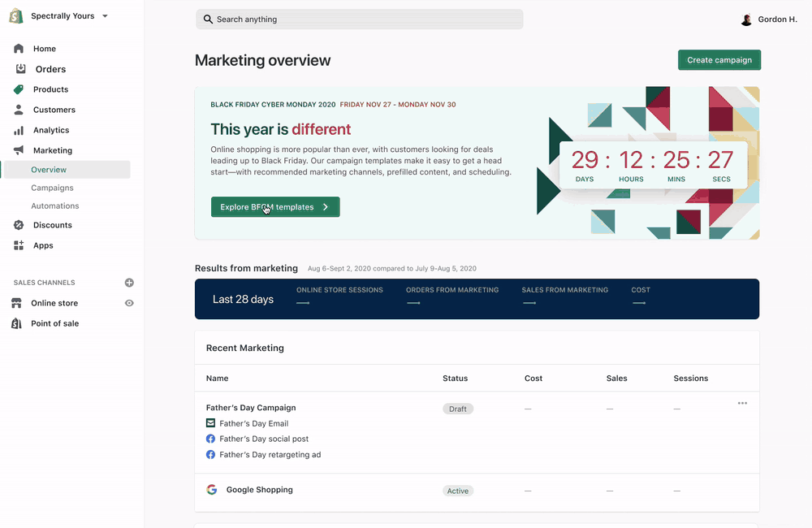This screenshot has width=812, height=528.
Task: Click the Products tag icon
Action: coord(19,89)
